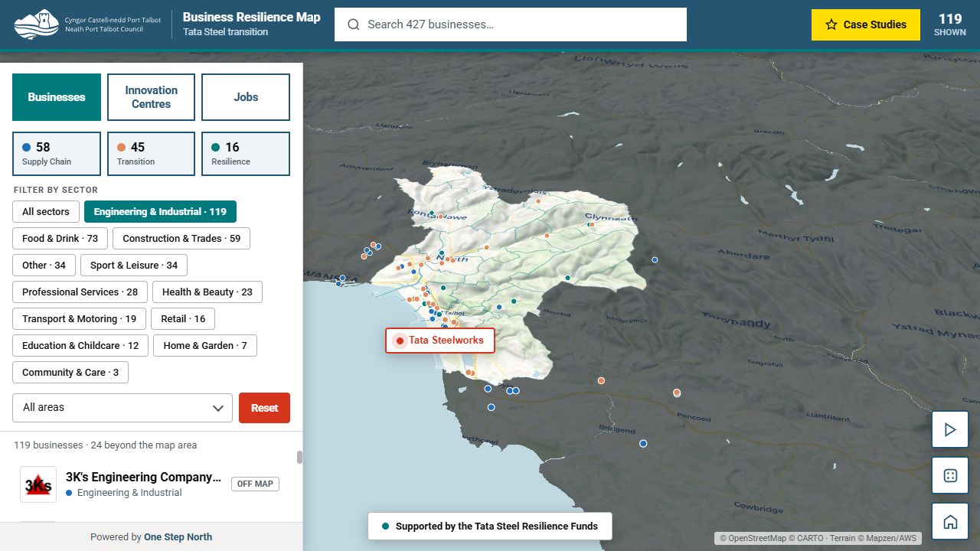Switch to the Innovation Centres tab
This screenshot has height=551, width=980.
(x=151, y=97)
